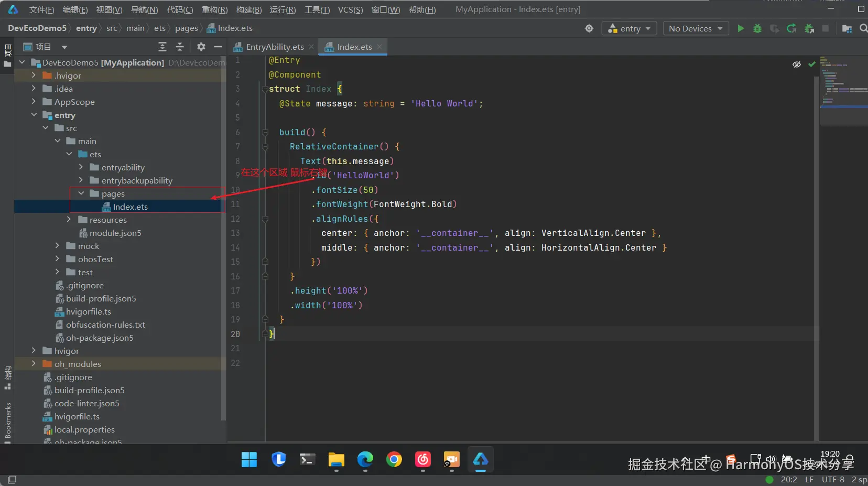Viewport: 868px width, 486px height.
Task: Run the app with the green play button
Action: pyautogui.click(x=741, y=28)
